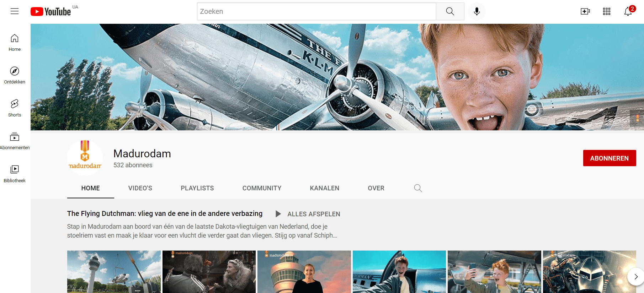Open the KANALEN tab
This screenshot has height=293, width=644.
[325, 188]
